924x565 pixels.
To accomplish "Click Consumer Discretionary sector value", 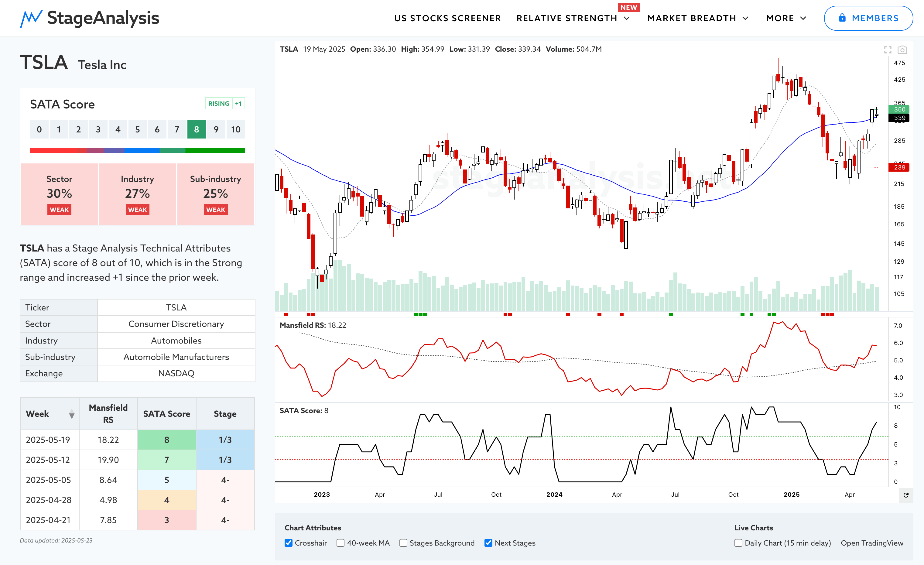I will (176, 324).
